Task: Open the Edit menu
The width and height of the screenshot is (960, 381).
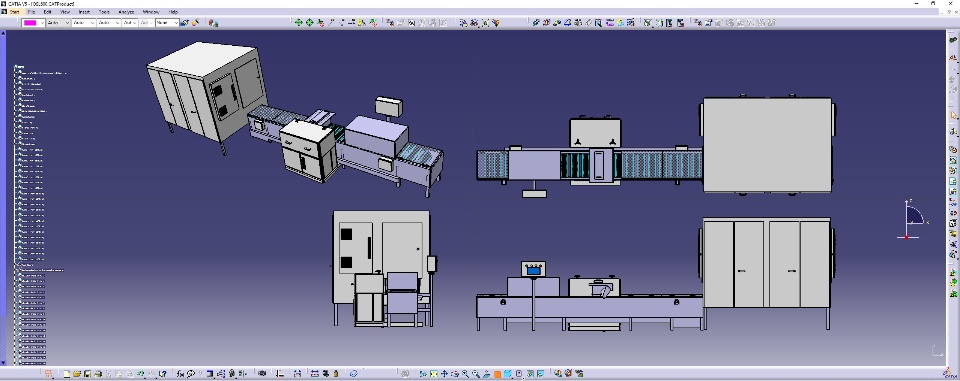Action: pos(47,12)
